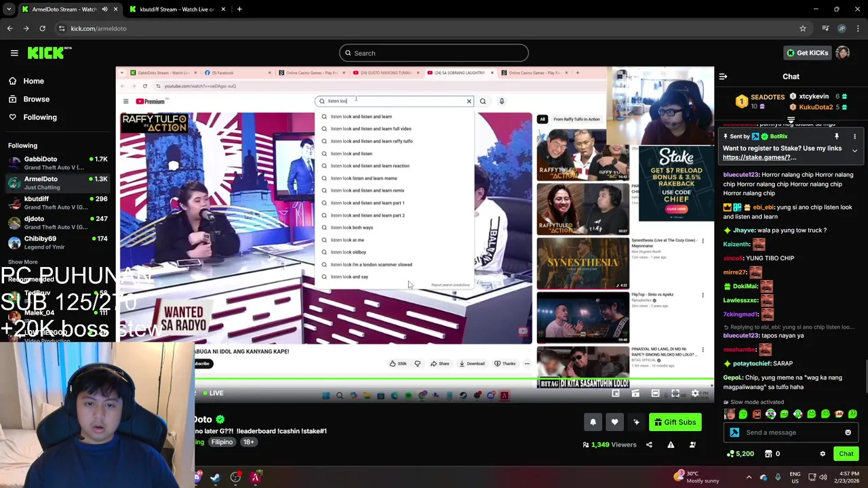Click ENG US language indicator in tray
The height and width of the screenshot is (488, 868).
click(795, 477)
